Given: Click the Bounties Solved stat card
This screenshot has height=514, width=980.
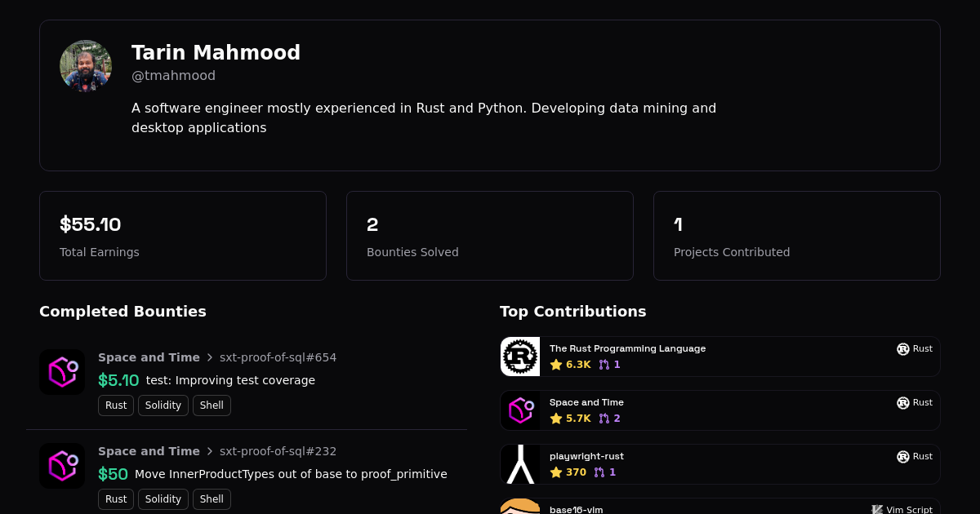Looking at the screenshot, I should (x=490, y=236).
